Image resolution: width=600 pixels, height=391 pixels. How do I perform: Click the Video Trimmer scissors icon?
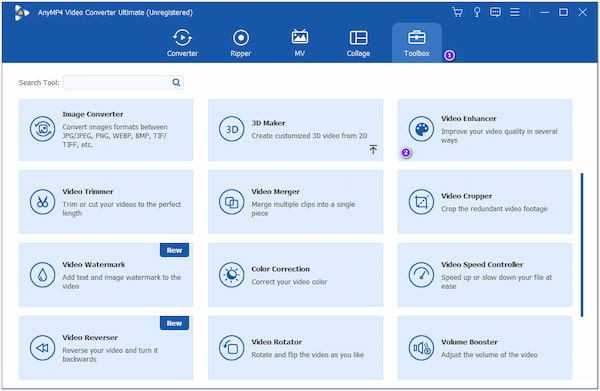click(42, 202)
